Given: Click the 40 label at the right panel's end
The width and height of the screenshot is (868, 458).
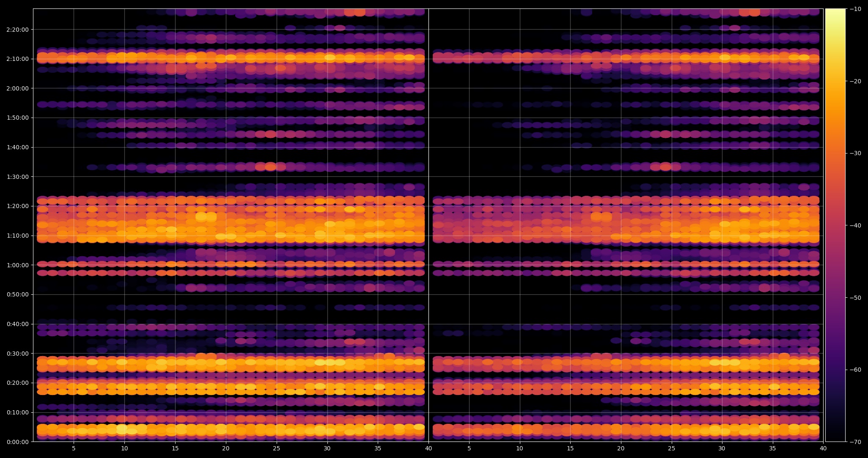Looking at the screenshot, I should click(x=823, y=448).
